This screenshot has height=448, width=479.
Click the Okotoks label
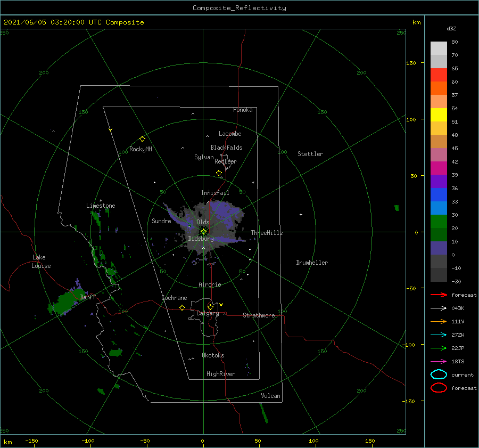click(x=213, y=355)
